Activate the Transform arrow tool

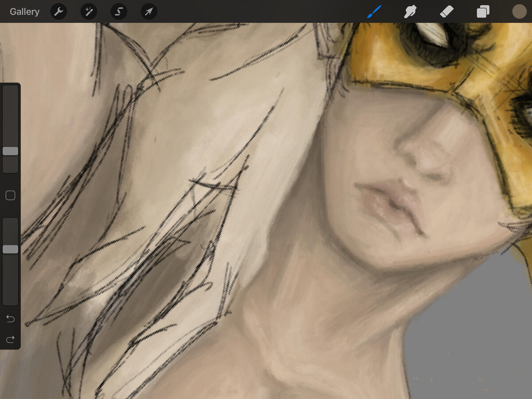coord(149,12)
